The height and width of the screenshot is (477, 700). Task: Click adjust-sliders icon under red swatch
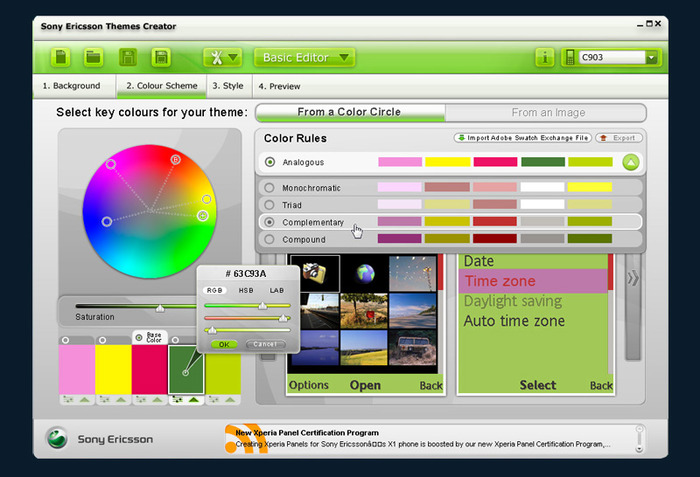point(141,400)
